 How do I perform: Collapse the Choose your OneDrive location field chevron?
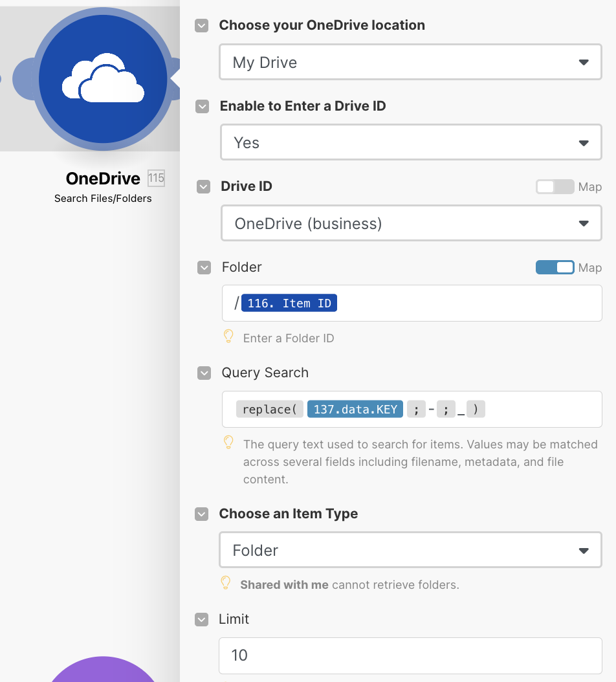(x=201, y=26)
